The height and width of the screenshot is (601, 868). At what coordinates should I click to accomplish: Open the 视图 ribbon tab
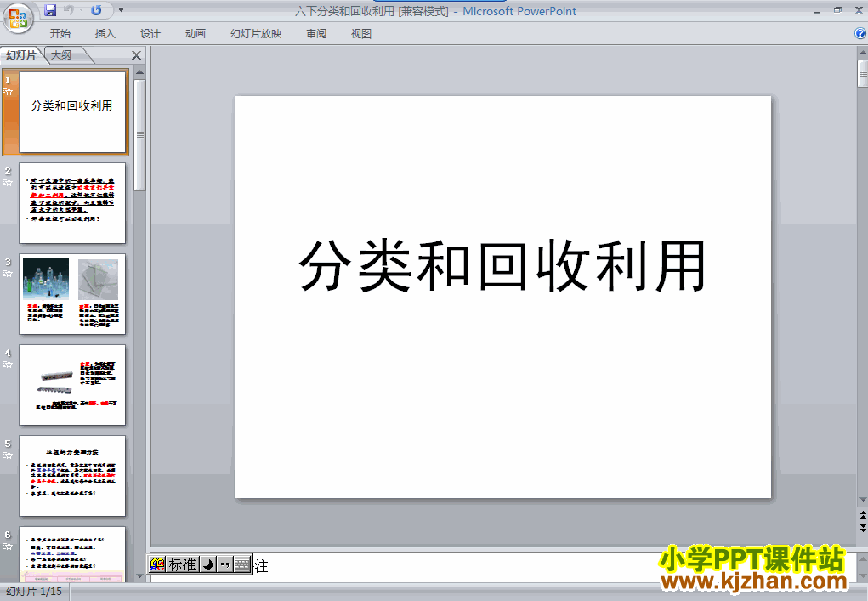pos(361,34)
